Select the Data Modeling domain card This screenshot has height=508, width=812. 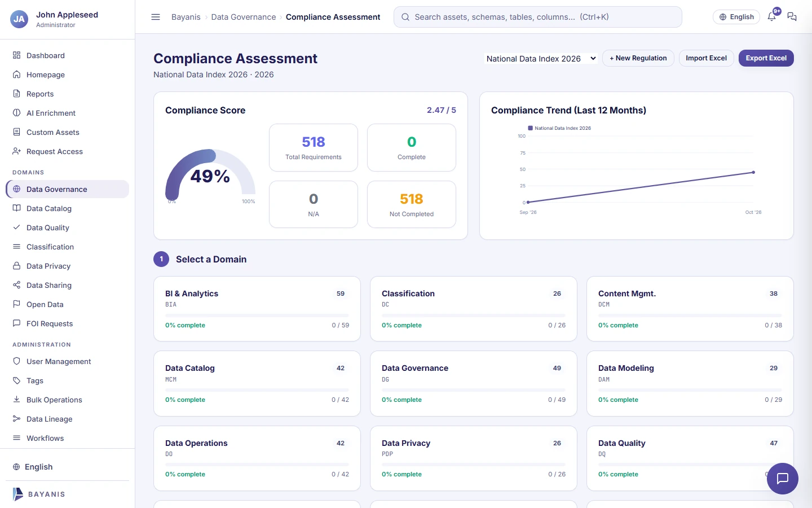pyautogui.click(x=690, y=384)
